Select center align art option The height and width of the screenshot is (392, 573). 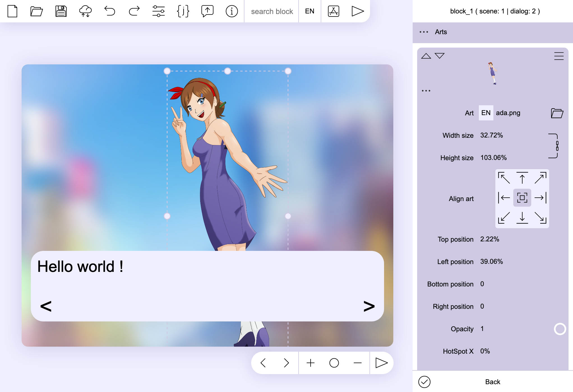tap(522, 198)
